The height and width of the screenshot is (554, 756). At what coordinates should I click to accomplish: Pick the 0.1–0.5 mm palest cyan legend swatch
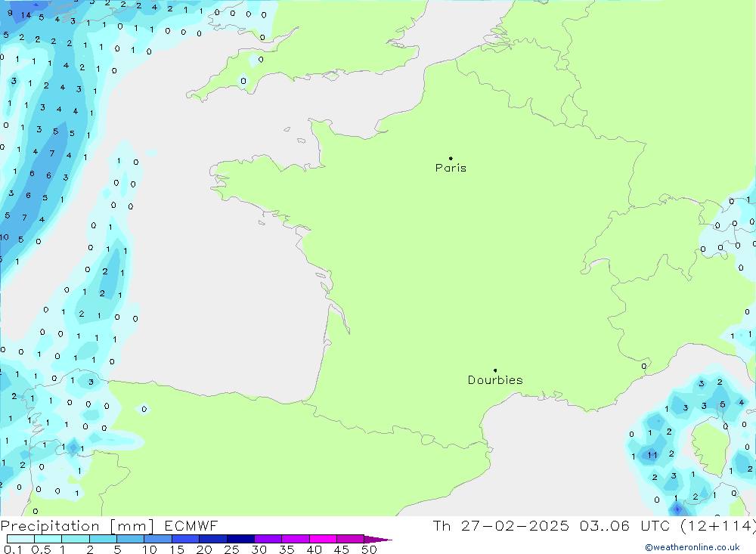pos(20,539)
